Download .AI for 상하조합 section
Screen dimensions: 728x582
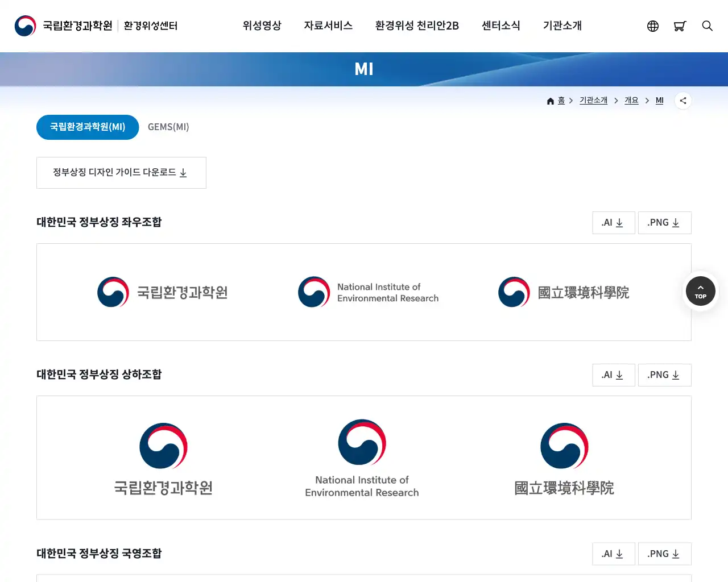(x=613, y=375)
